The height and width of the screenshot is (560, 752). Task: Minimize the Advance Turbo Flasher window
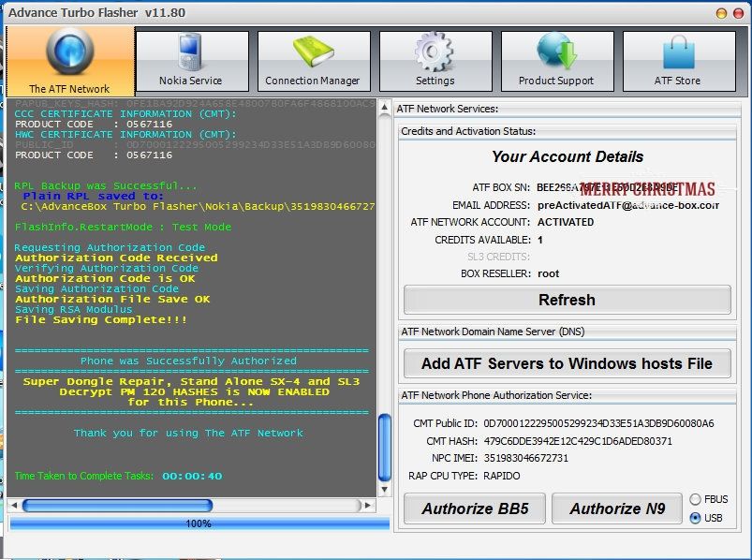[x=721, y=13]
